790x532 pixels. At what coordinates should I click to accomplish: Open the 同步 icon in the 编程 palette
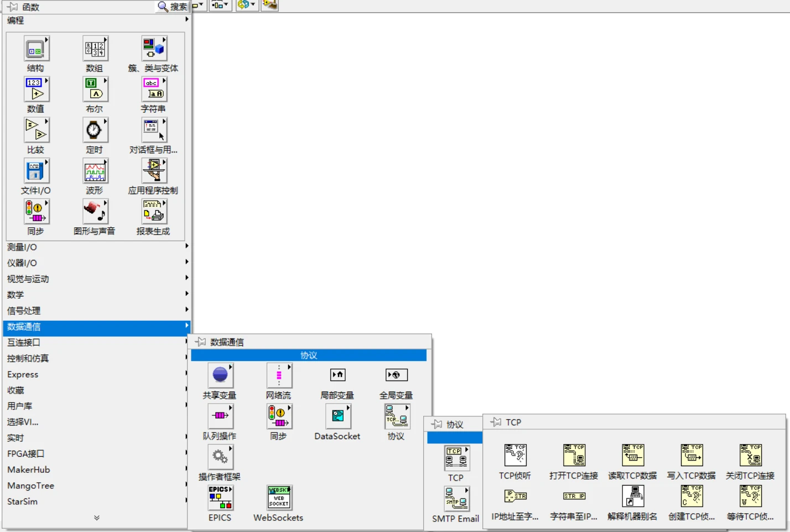click(x=36, y=212)
